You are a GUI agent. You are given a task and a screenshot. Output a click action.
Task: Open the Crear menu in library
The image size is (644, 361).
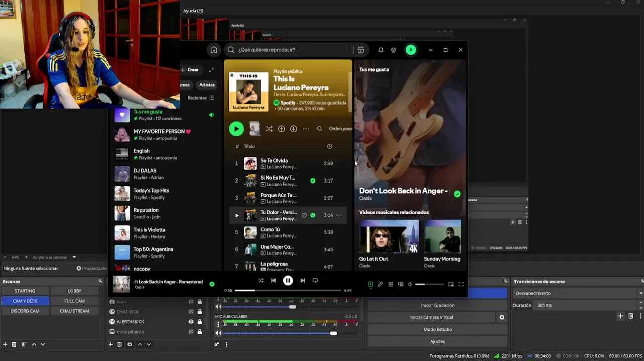[190, 70]
